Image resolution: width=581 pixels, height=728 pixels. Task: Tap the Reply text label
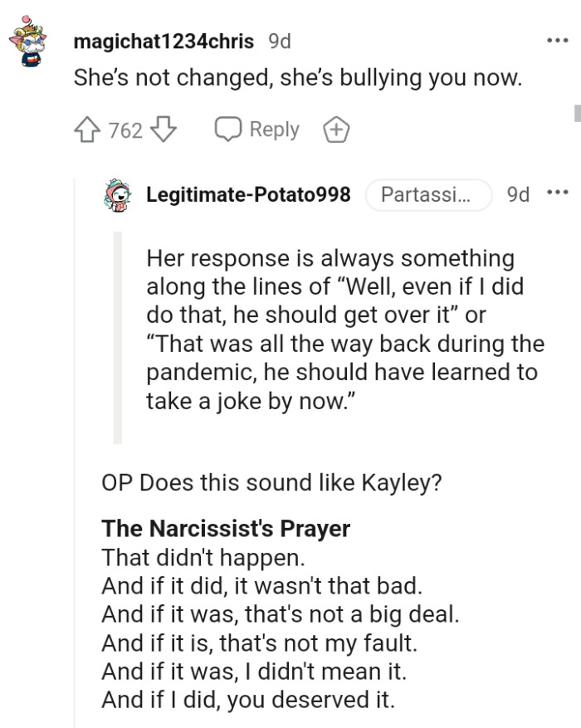tap(274, 129)
